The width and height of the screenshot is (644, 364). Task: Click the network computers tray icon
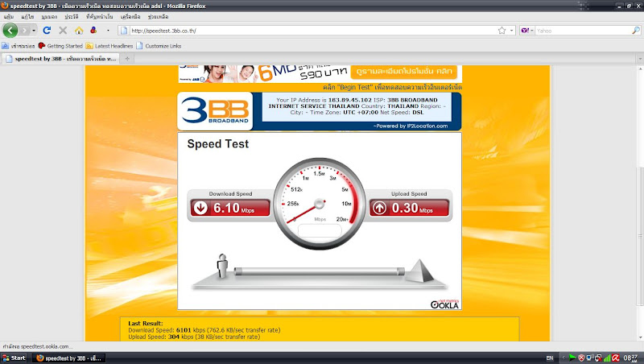590,358
